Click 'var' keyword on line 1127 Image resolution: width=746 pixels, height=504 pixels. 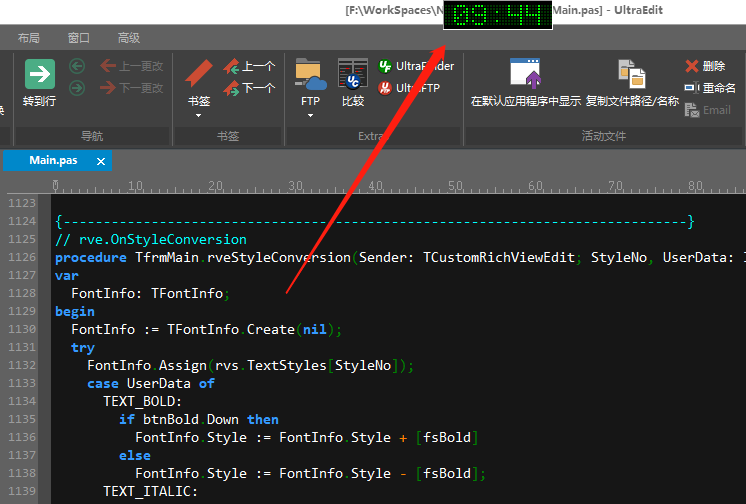(x=67, y=276)
